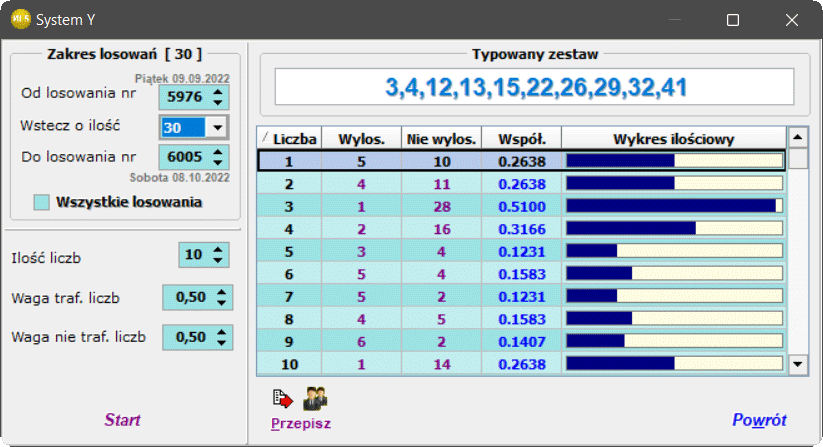Click the table scrollbar down arrow

coord(798,364)
